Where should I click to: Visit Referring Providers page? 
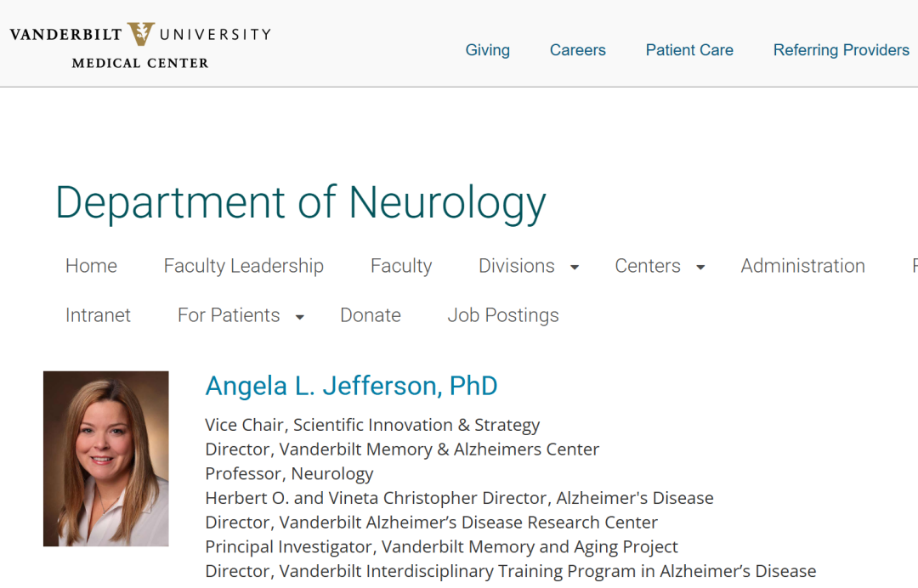pyautogui.click(x=841, y=50)
